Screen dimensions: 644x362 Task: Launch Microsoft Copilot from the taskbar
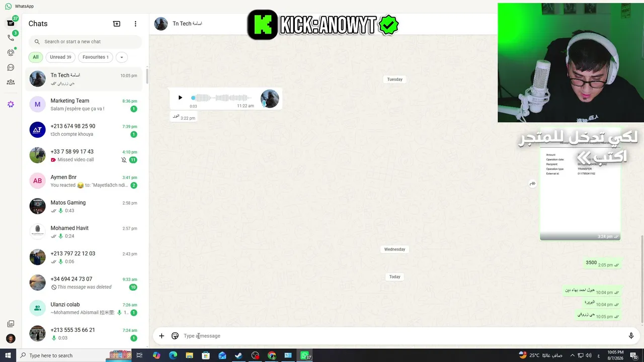pyautogui.click(x=156, y=355)
